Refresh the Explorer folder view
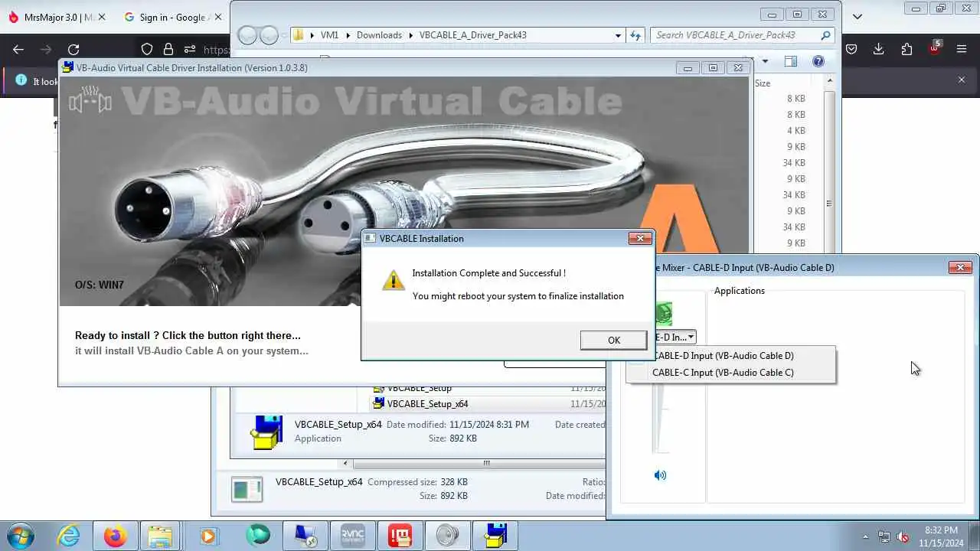Screen dimensions: 980x551 pos(635,35)
